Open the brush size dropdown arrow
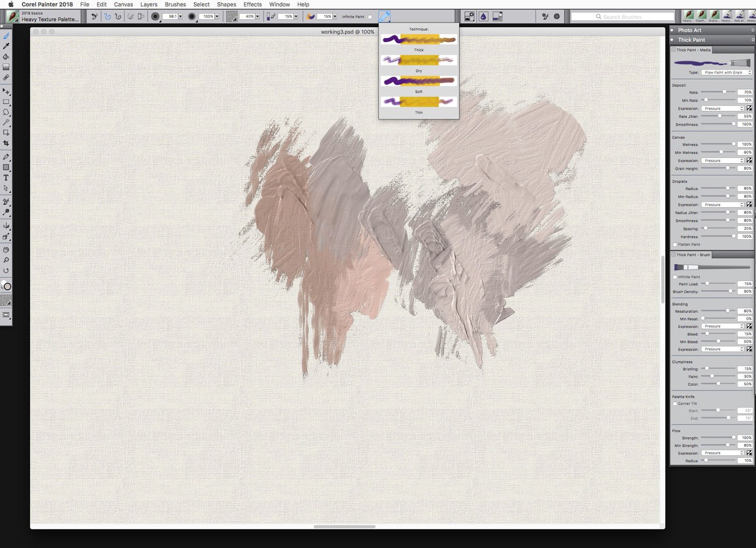 180,17
